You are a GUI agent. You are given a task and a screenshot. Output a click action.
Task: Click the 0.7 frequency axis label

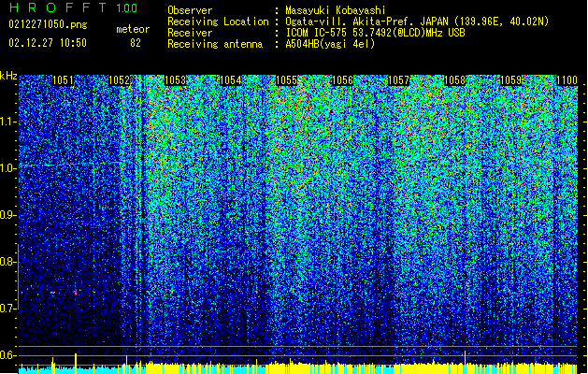(8, 309)
